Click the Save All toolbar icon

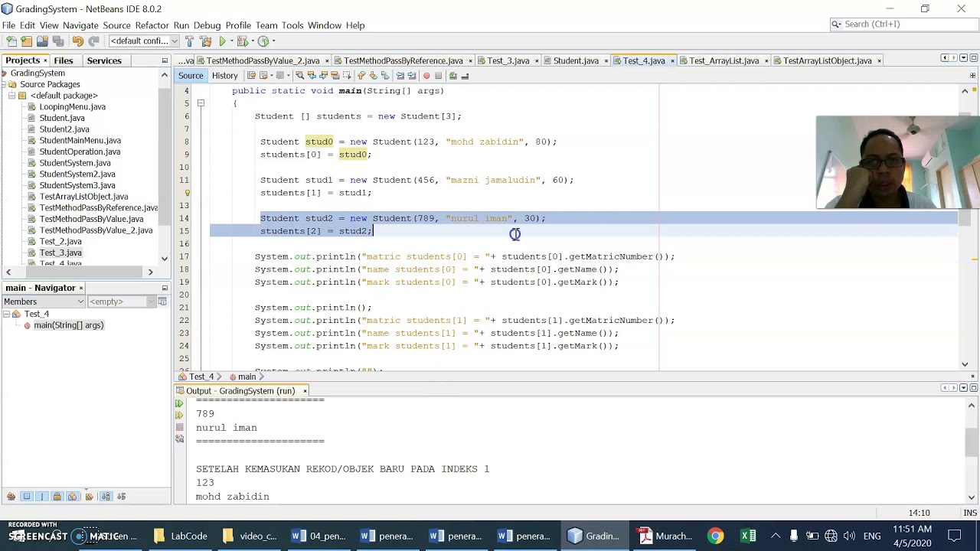click(57, 41)
